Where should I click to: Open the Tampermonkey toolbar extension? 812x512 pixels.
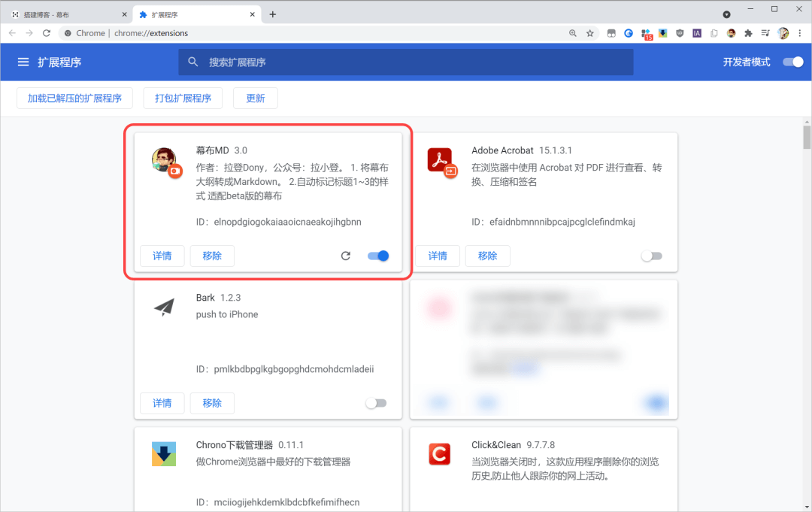611,33
